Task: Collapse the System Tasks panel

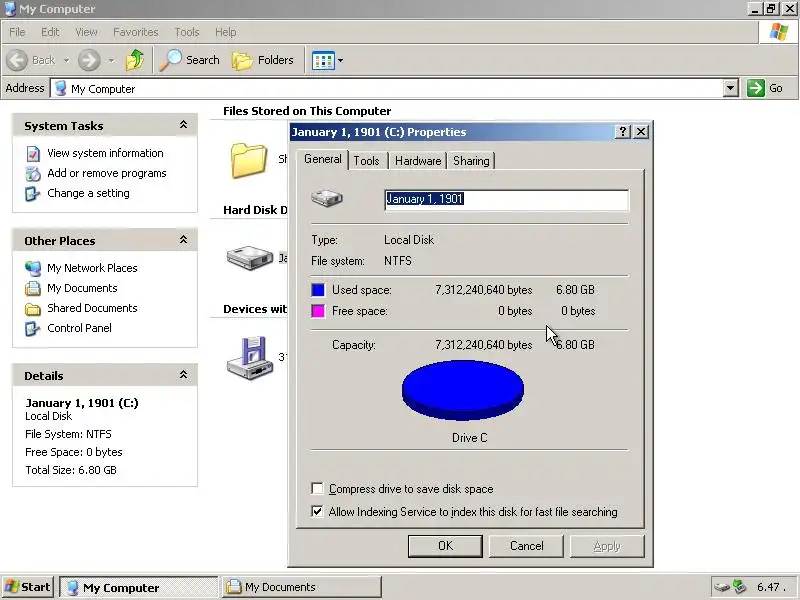Action: coord(183,125)
